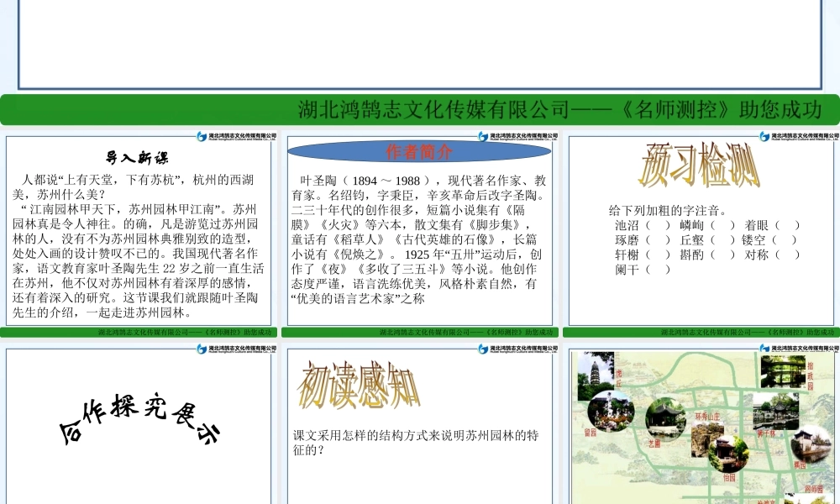The image size is (840, 504).
Task: Click the 轩榭 pinyin blank
Action: coord(658,255)
